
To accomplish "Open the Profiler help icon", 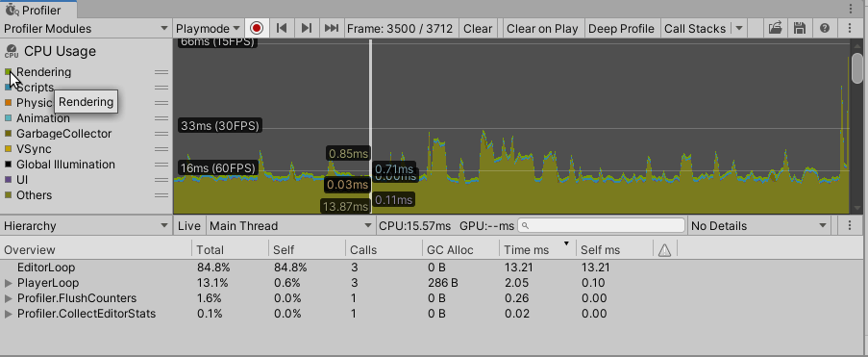I will click(x=825, y=28).
